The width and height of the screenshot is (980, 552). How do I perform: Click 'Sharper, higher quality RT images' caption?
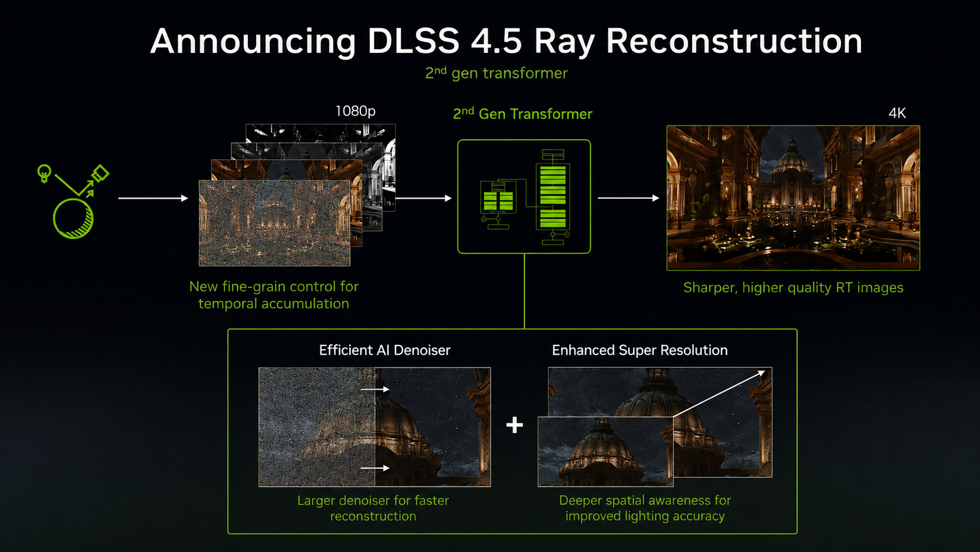[x=793, y=287]
